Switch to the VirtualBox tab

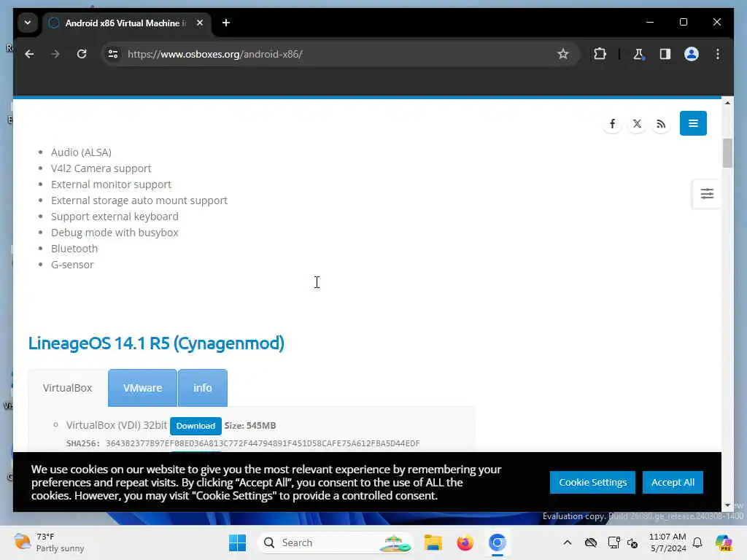(x=68, y=388)
